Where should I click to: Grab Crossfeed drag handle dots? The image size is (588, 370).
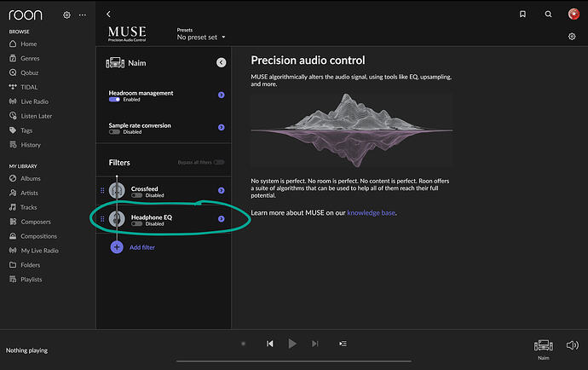102,190
